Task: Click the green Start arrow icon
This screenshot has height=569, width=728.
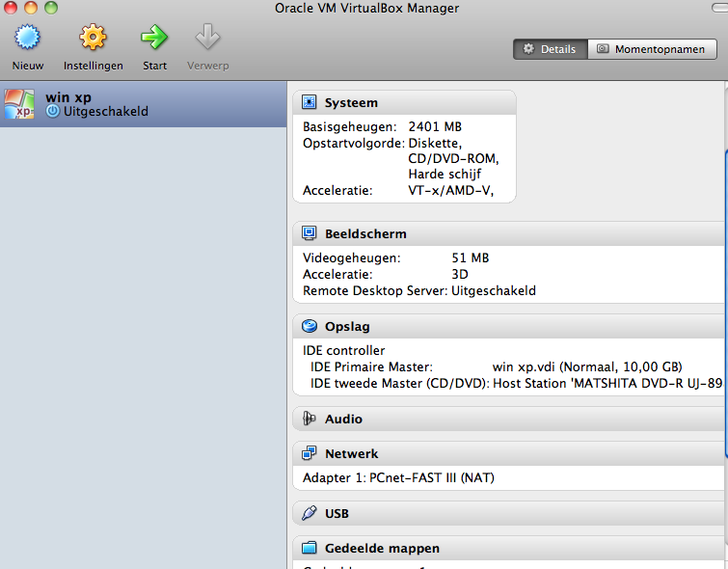Action: pyautogui.click(x=154, y=38)
